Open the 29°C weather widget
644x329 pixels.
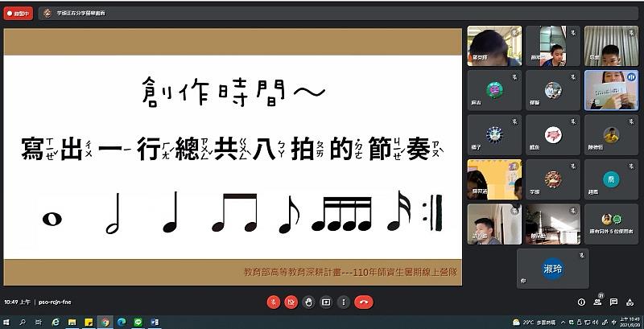pyautogui.click(x=534, y=323)
